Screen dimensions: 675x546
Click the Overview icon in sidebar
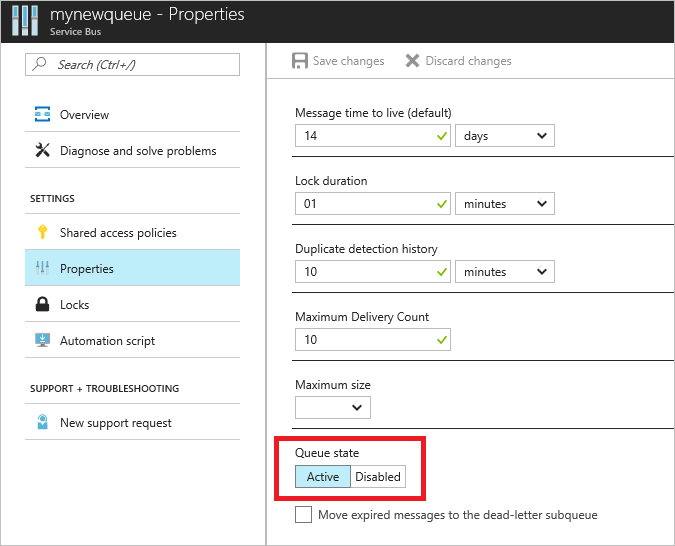coord(42,114)
